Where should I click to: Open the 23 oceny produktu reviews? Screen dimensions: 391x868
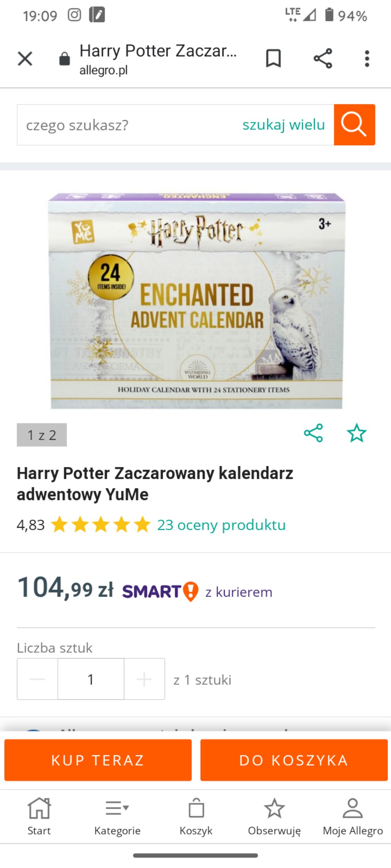(x=221, y=525)
